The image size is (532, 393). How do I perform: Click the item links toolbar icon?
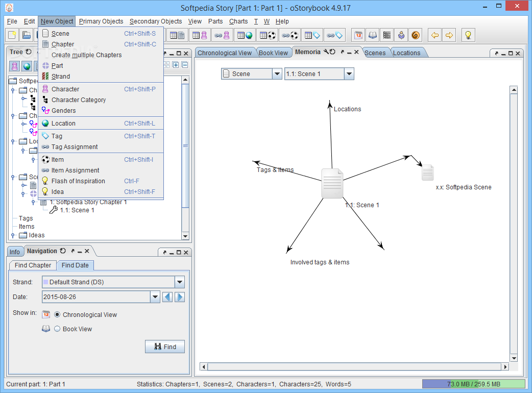pos(290,35)
